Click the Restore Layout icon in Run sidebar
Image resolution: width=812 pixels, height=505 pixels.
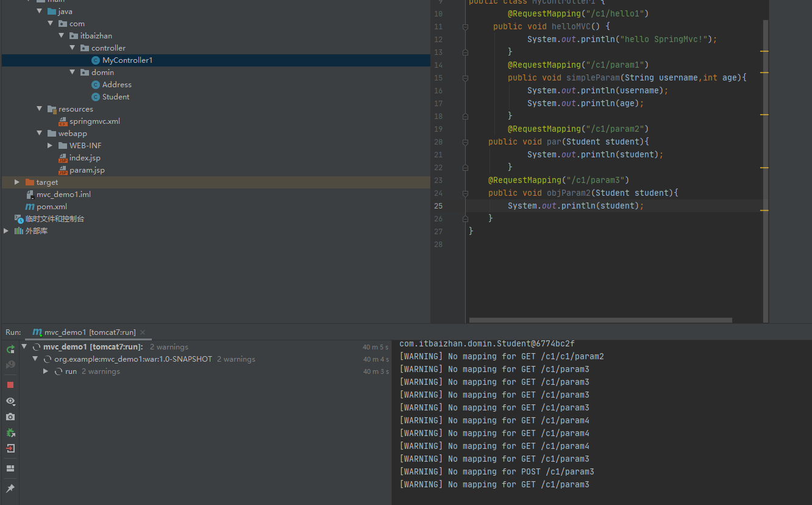10,468
